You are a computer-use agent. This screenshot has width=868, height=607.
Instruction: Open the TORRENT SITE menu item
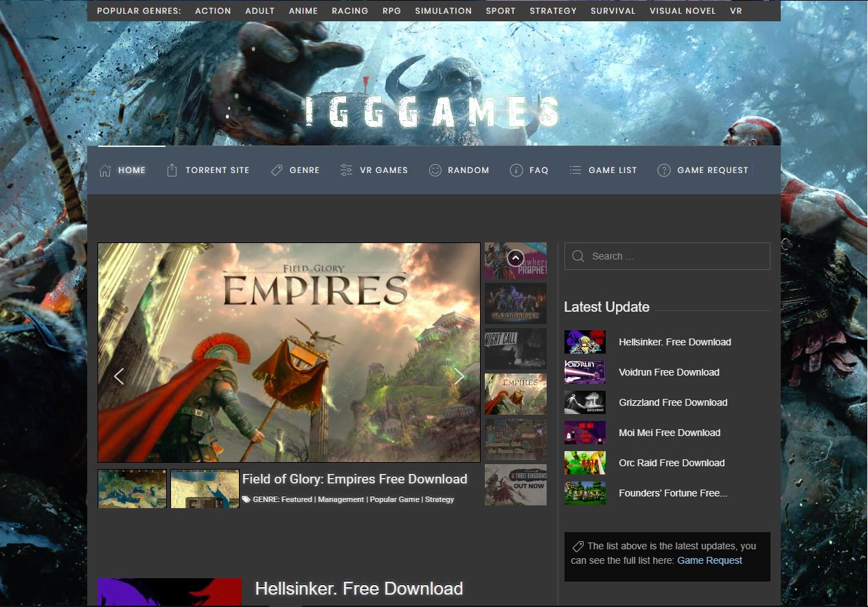tap(218, 170)
